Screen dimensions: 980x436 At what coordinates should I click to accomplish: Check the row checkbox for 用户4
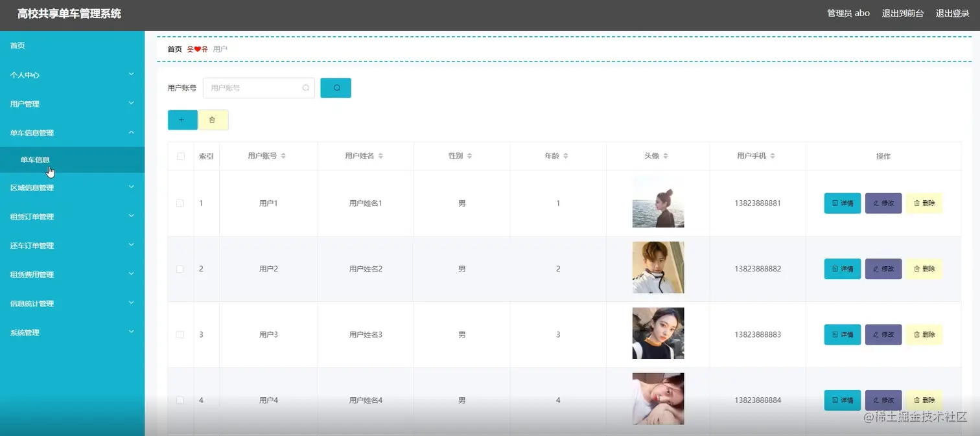coord(180,400)
